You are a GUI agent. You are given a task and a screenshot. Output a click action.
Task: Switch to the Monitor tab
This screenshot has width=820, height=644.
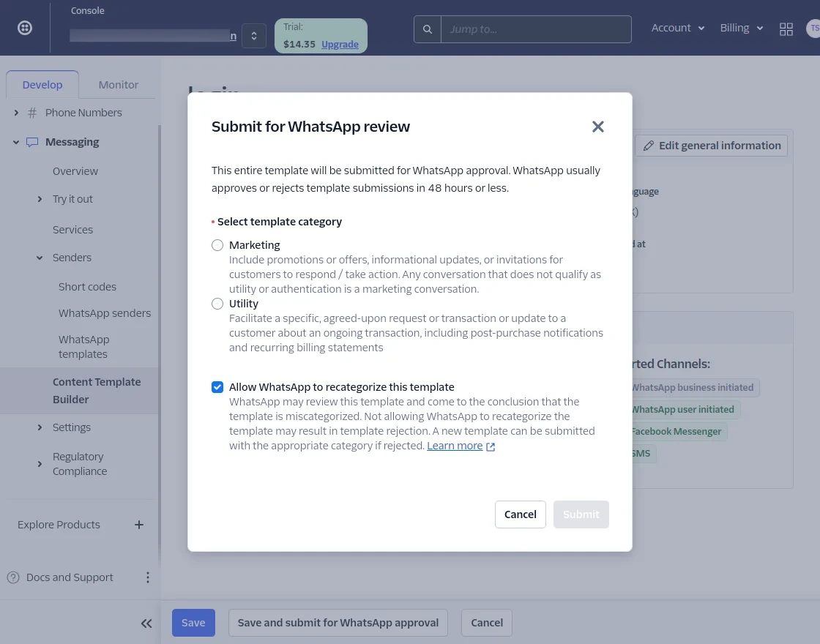[118, 84]
